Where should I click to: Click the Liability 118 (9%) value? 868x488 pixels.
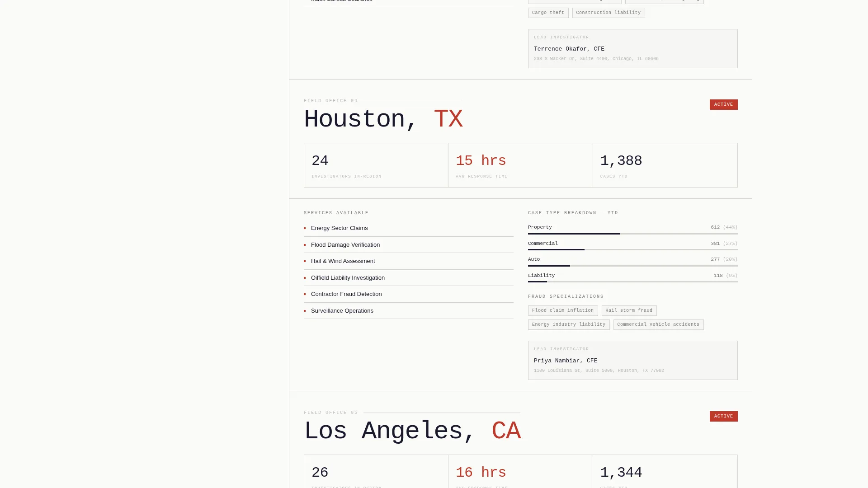click(726, 276)
